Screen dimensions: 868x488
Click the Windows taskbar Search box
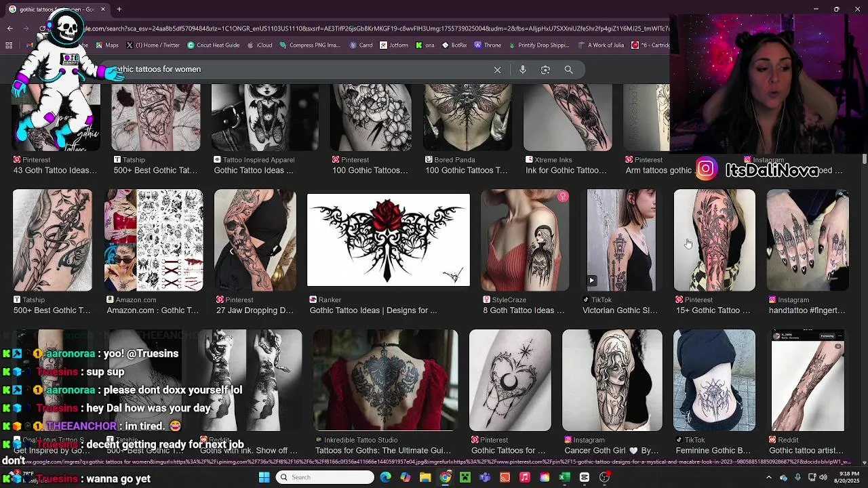point(325,477)
